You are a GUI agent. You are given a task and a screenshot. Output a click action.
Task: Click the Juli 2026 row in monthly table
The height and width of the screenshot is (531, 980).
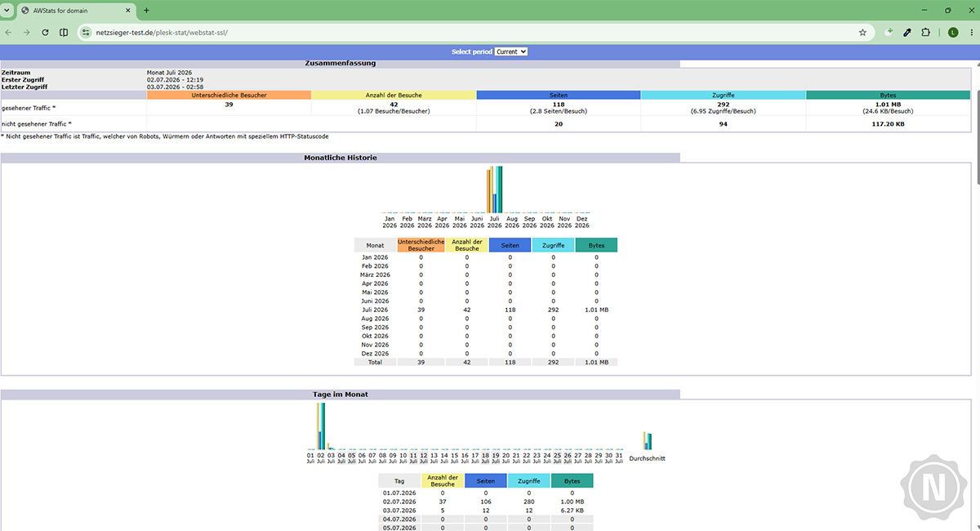coord(486,310)
